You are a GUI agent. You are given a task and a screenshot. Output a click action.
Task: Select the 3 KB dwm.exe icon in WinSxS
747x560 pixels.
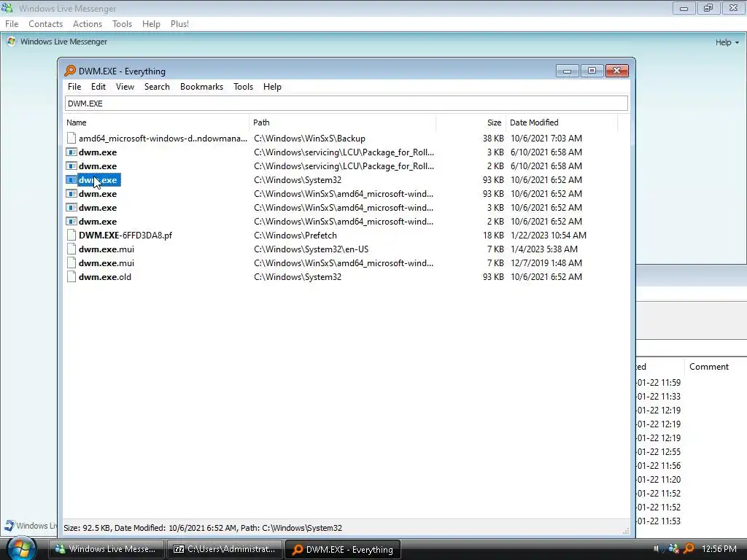[x=71, y=208]
